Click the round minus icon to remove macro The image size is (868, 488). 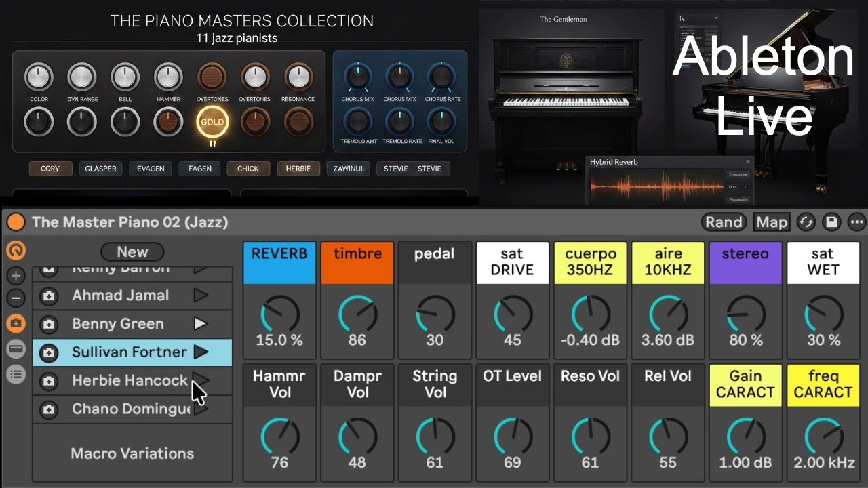[16, 298]
